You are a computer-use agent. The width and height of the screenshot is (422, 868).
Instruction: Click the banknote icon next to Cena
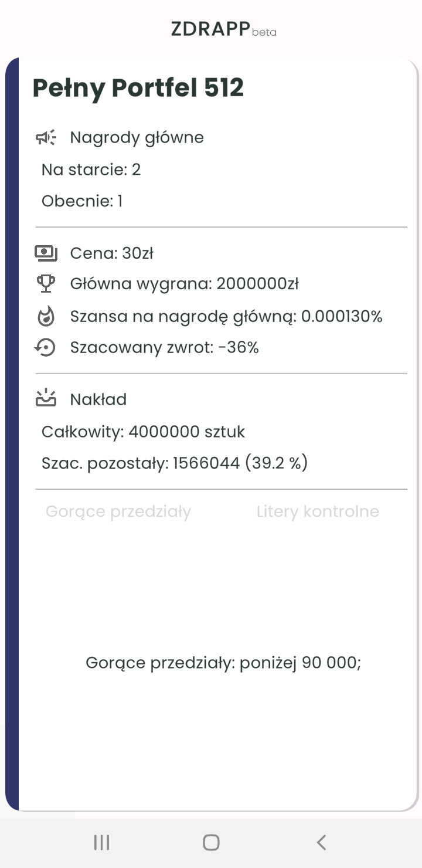click(x=46, y=253)
